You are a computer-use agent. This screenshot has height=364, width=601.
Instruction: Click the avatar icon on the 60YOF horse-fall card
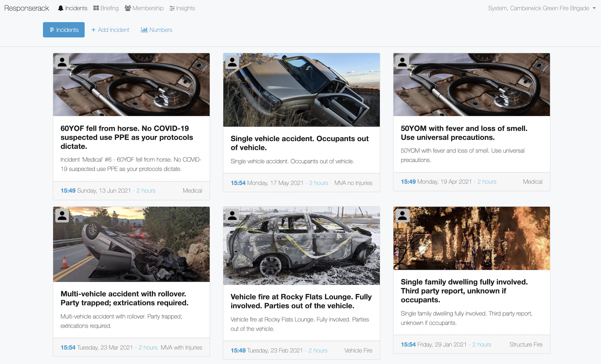click(62, 62)
